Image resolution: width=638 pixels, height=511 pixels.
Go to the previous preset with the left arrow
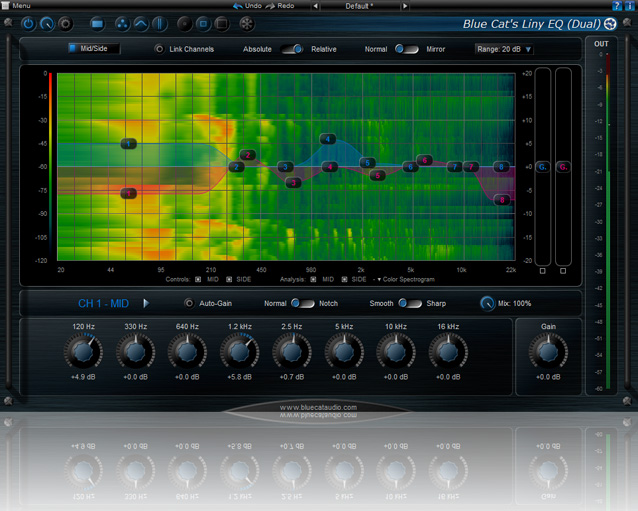click(315, 6)
